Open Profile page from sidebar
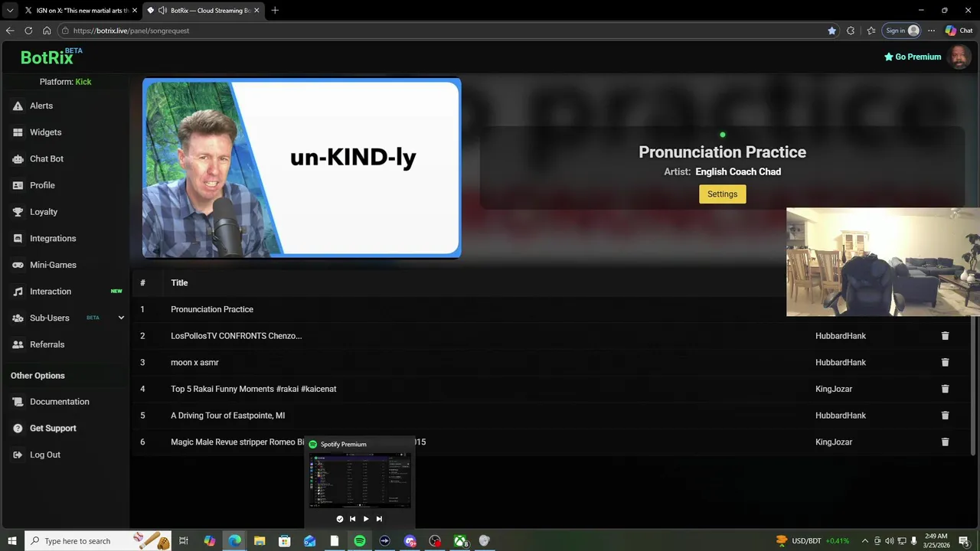980x551 pixels. (x=42, y=185)
